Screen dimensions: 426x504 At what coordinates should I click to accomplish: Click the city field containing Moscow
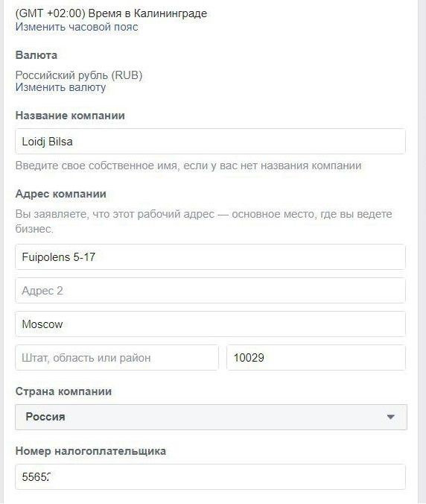pyautogui.click(x=210, y=324)
